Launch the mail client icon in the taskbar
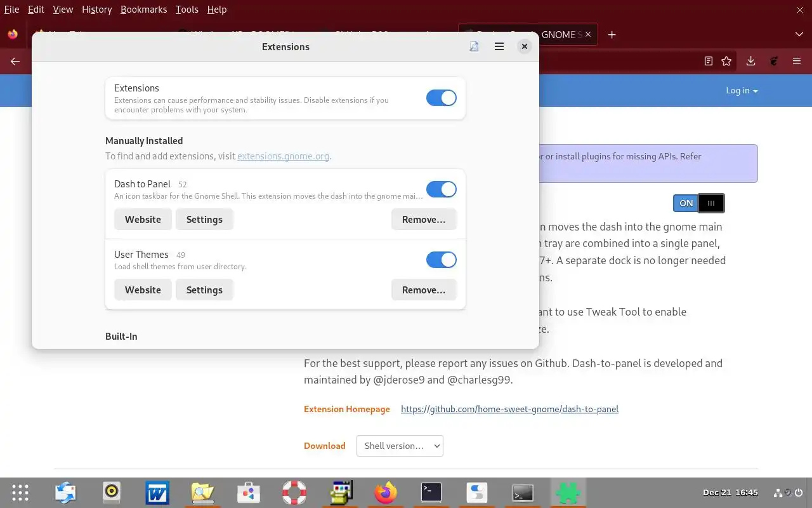This screenshot has width=812, height=508. [x=66, y=493]
